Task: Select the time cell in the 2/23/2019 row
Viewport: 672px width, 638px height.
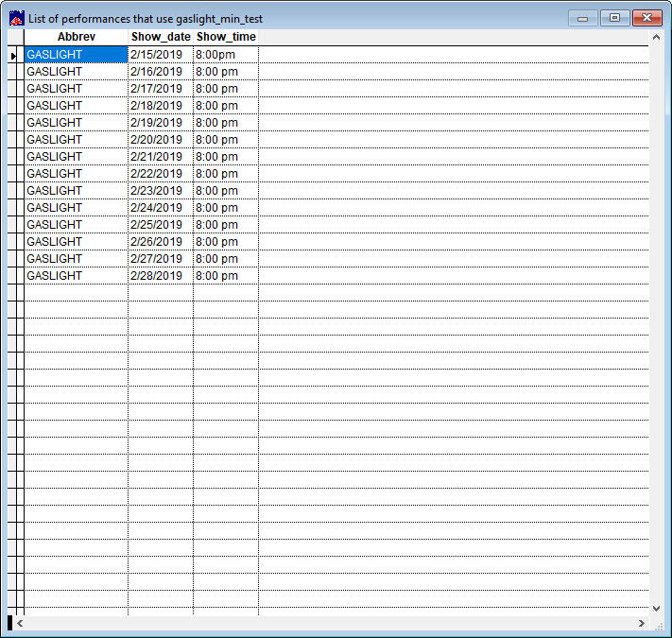Action: (x=226, y=191)
